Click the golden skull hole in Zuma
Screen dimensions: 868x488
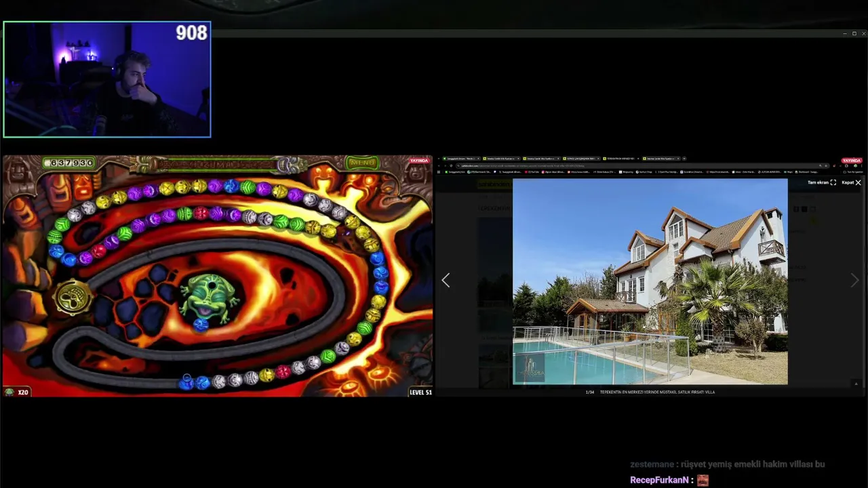click(x=73, y=298)
